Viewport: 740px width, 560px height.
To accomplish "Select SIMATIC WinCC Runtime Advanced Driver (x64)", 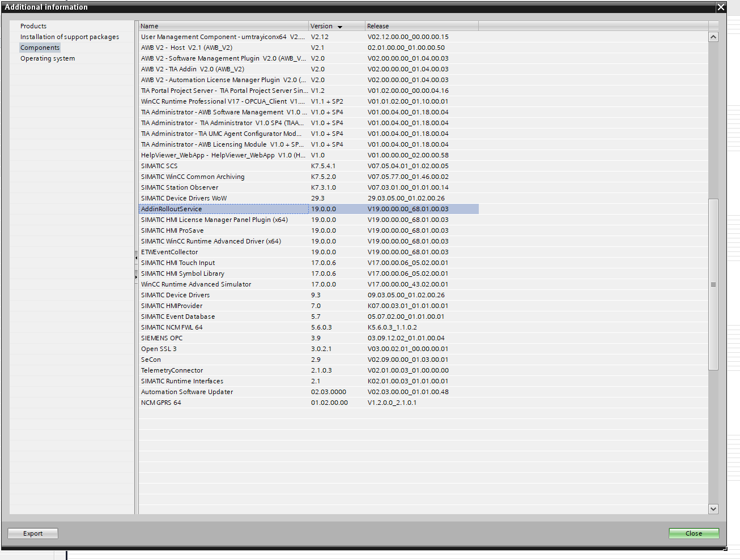I will click(x=309, y=241).
